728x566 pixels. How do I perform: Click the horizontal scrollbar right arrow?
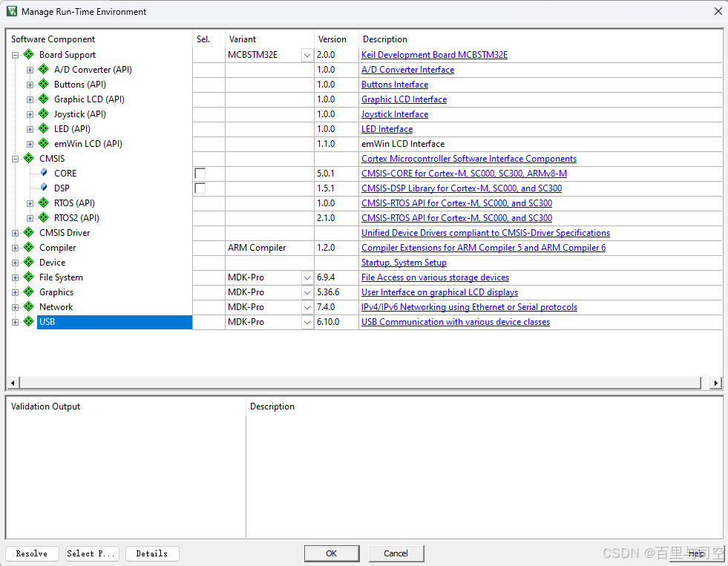(716, 383)
